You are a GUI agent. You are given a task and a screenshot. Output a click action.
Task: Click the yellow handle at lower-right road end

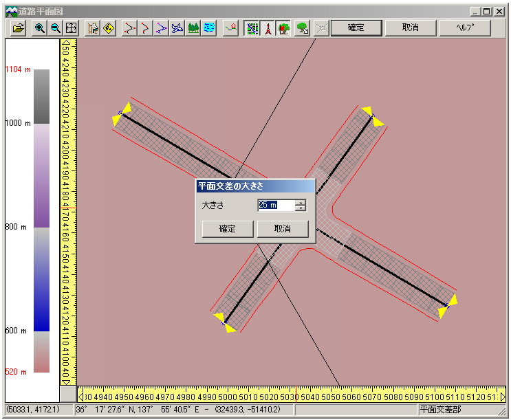[x=448, y=306]
